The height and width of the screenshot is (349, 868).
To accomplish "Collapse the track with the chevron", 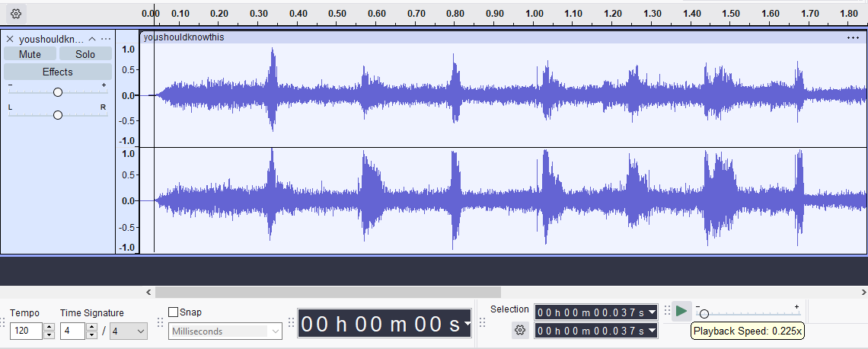I will 92,39.
